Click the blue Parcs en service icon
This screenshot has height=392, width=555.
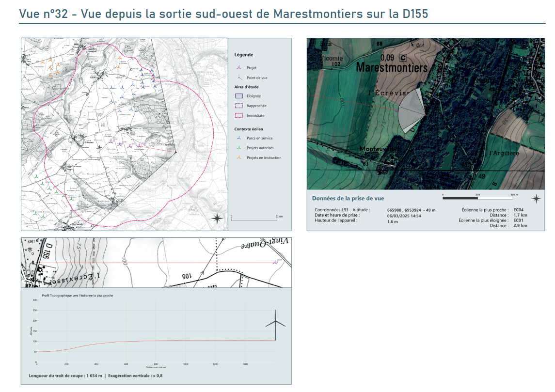238,138
